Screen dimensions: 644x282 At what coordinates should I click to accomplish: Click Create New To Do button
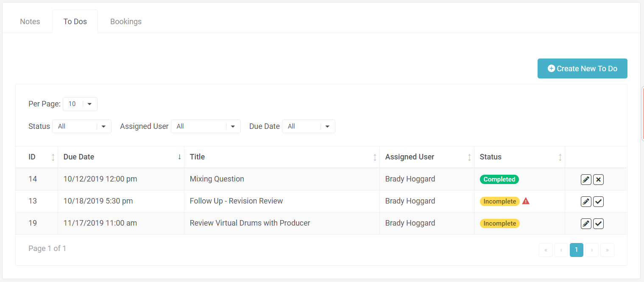[582, 69]
